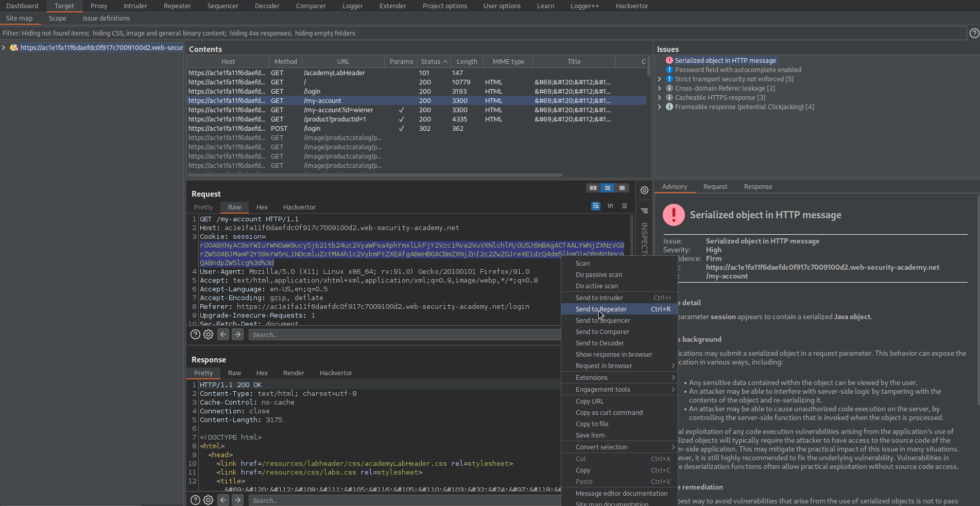Expand the site map host tree node
Image resolution: width=980 pixels, height=506 pixels.
(4, 47)
